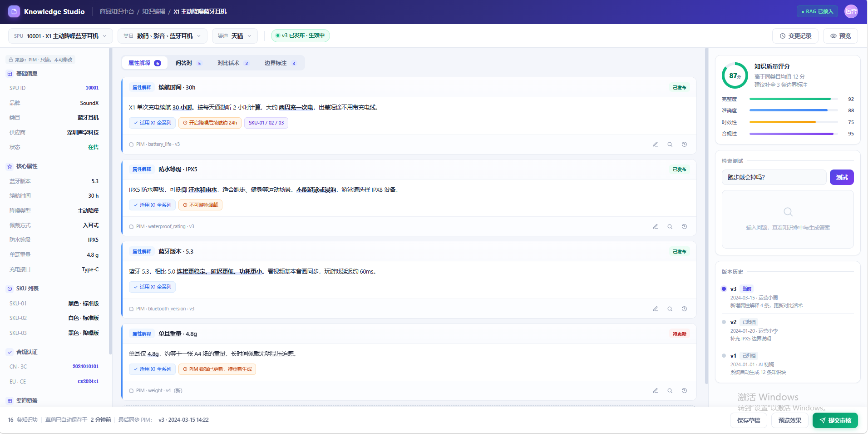Screen dimensions: 868x434
Task: Open history icon on 防水等级 card
Action: click(684, 226)
